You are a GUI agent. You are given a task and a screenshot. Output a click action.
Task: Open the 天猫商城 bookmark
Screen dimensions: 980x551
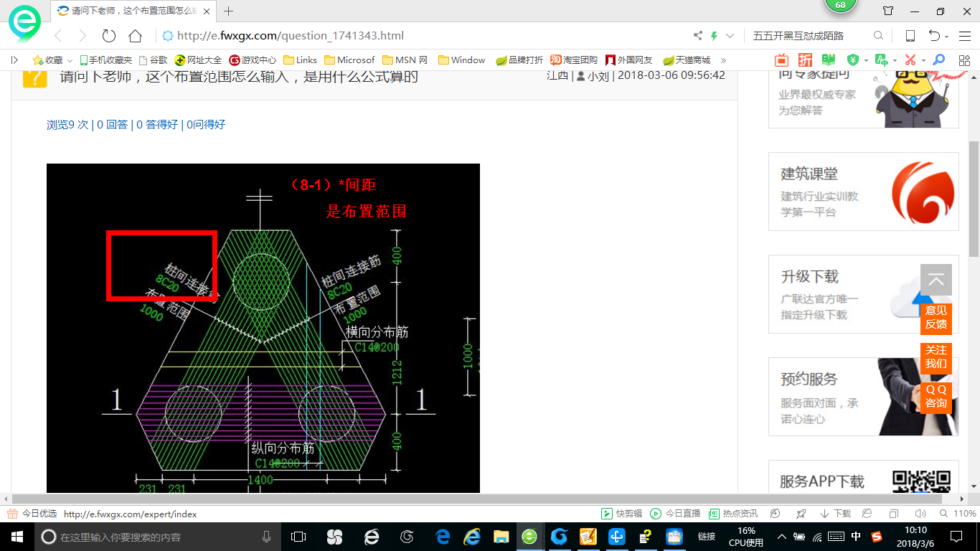(687, 60)
